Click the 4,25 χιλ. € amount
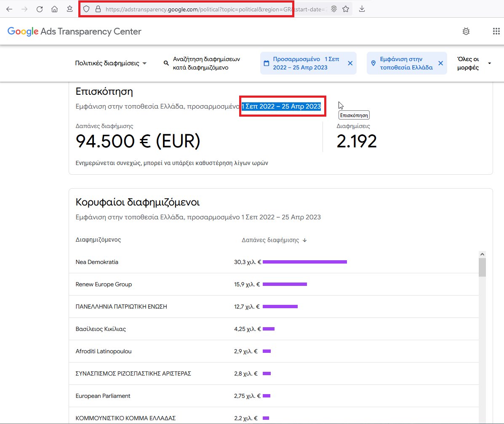 [248, 329]
